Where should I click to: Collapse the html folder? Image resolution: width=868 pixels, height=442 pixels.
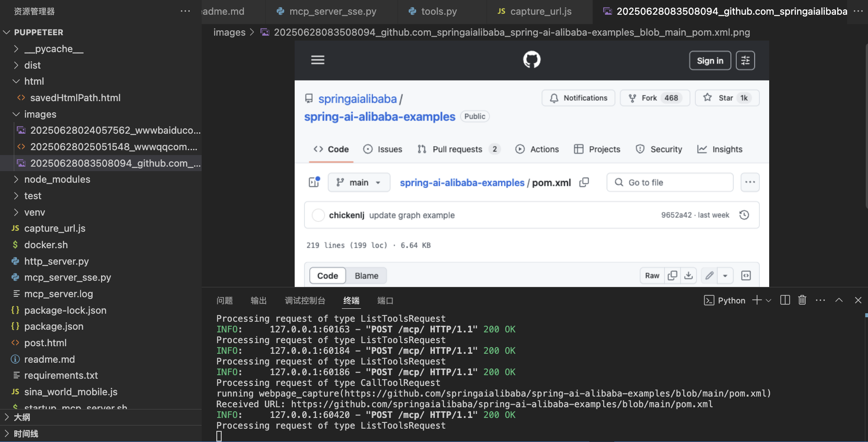tap(16, 82)
